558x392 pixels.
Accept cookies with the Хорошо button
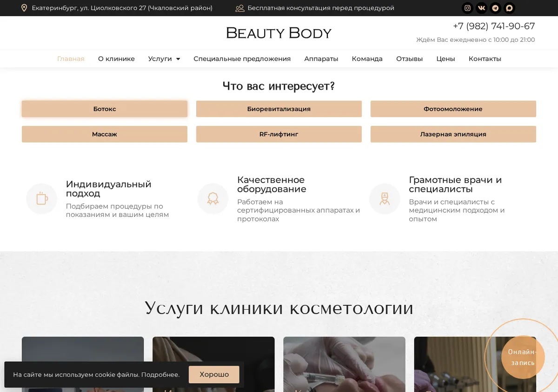[214, 374]
